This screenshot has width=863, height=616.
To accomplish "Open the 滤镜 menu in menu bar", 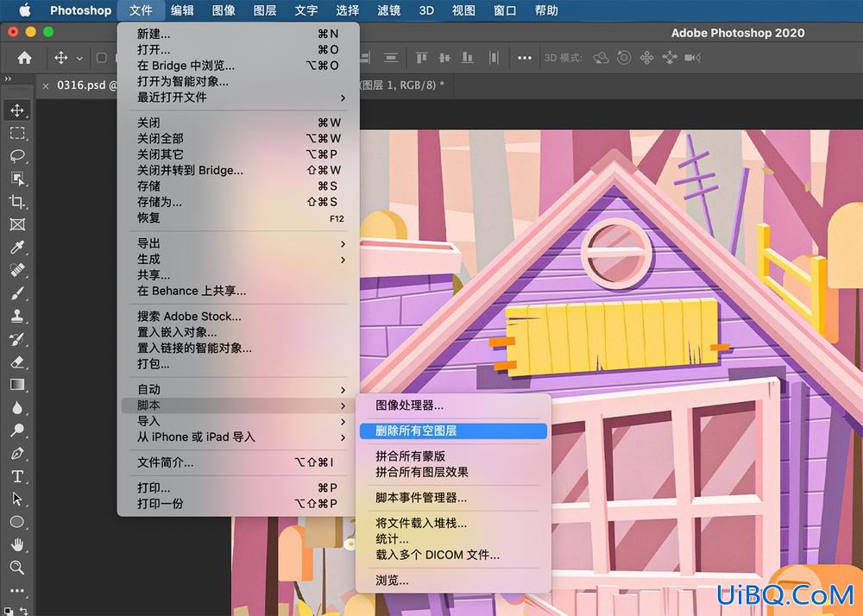I will click(x=388, y=10).
